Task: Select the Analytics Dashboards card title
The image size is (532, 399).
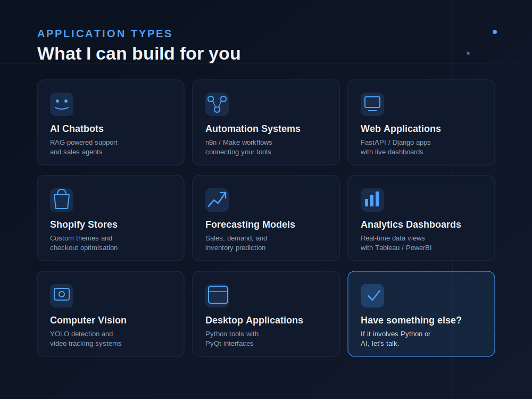Action: 411,225
